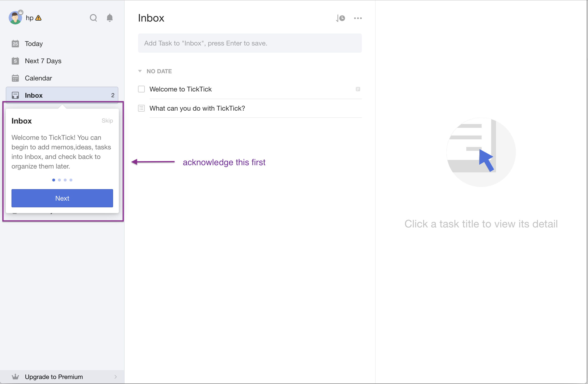Click the last tour progress dot
The height and width of the screenshot is (384, 588).
pos(71,180)
